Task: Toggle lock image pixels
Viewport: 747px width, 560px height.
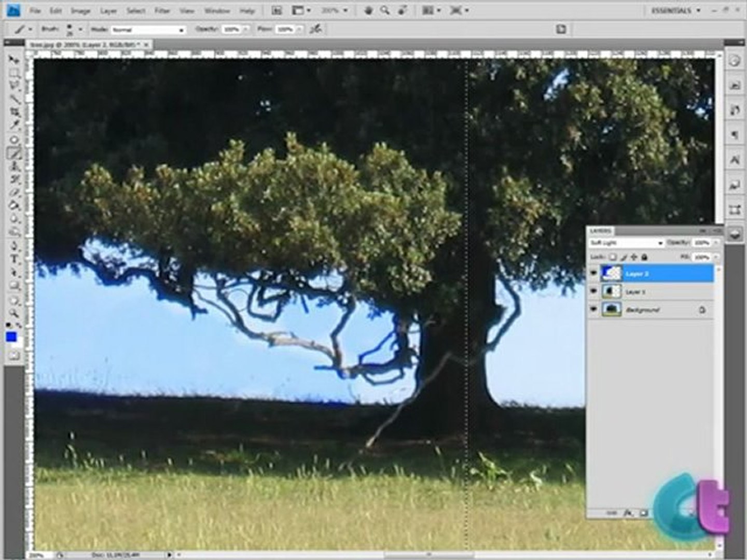Action: click(624, 257)
